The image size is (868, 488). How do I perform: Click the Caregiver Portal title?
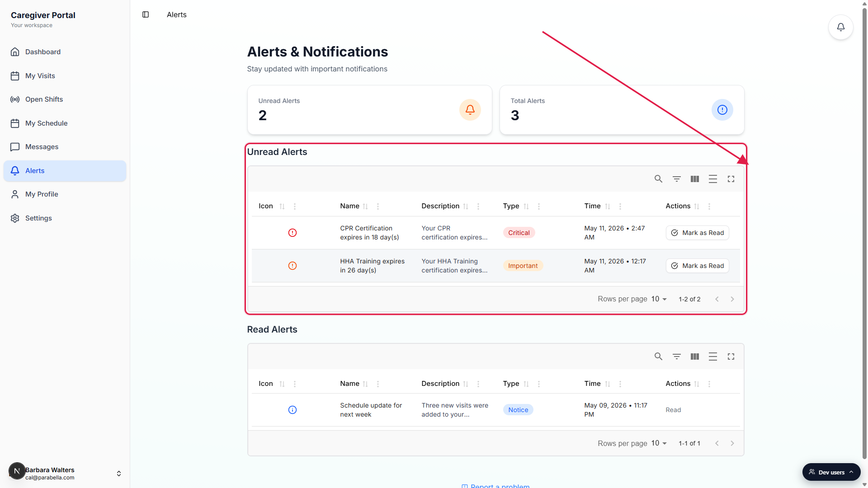(x=43, y=15)
